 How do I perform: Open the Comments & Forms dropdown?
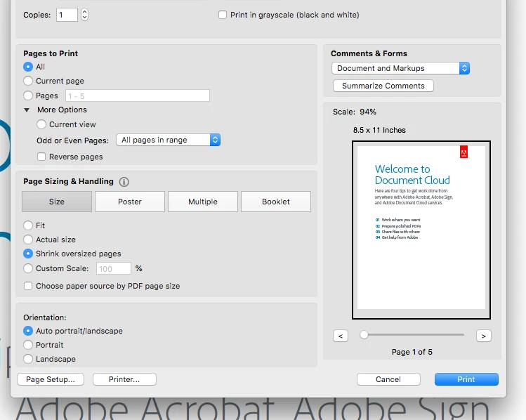coord(400,68)
